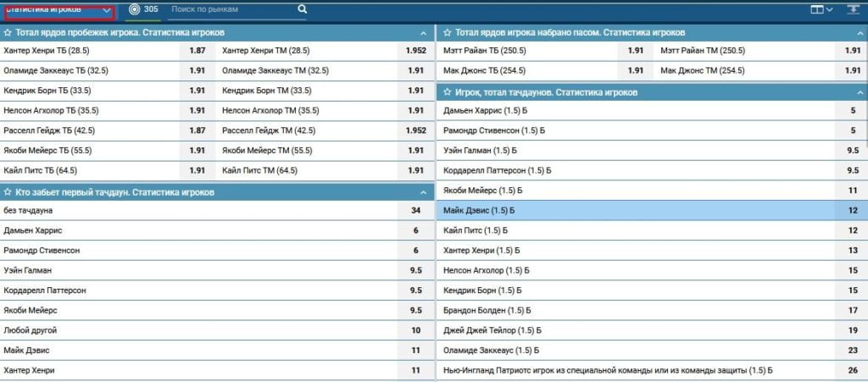Select odds 1.87 for Хантер Хенри ТБ (28.5)
868x382 pixels.
click(197, 51)
